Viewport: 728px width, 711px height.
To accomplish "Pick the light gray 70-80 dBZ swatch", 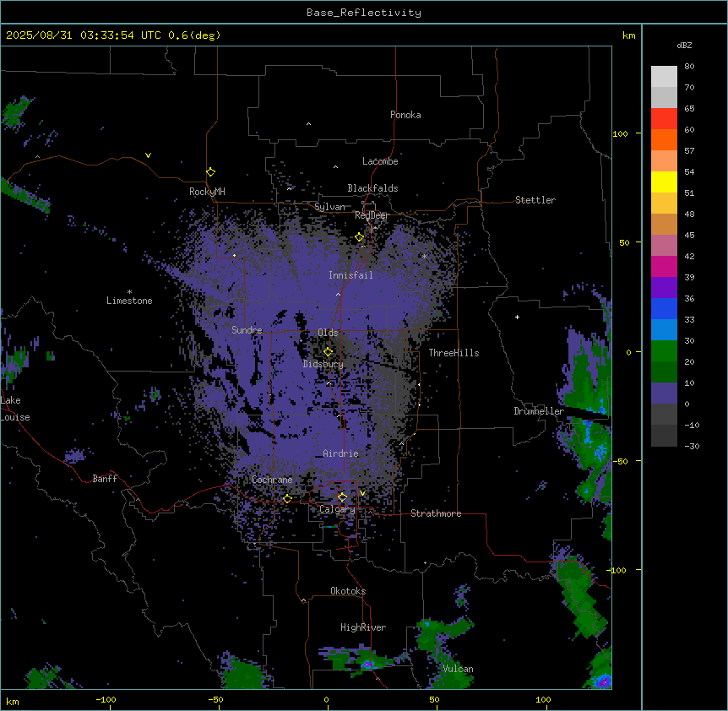I will click(664, 77).
